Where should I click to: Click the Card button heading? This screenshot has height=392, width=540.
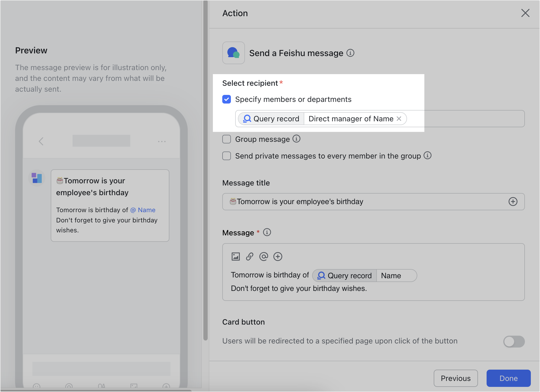coord(244,322)
